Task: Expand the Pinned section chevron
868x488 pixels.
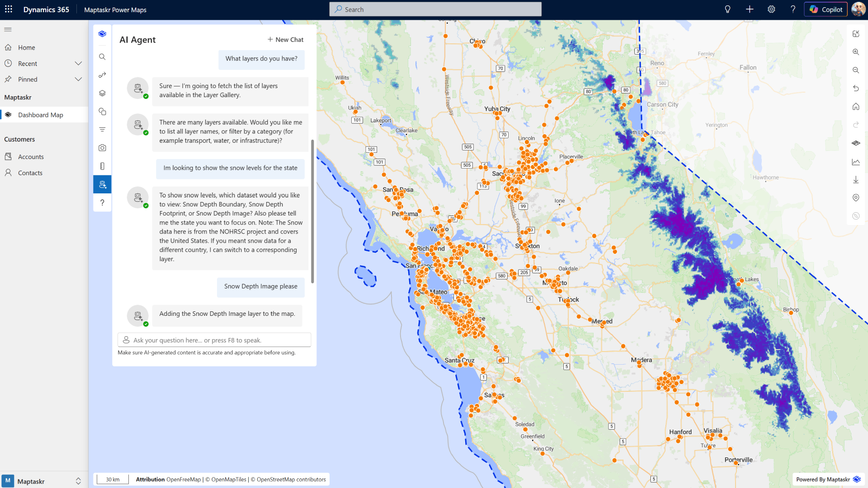Action: coord(78,80)
